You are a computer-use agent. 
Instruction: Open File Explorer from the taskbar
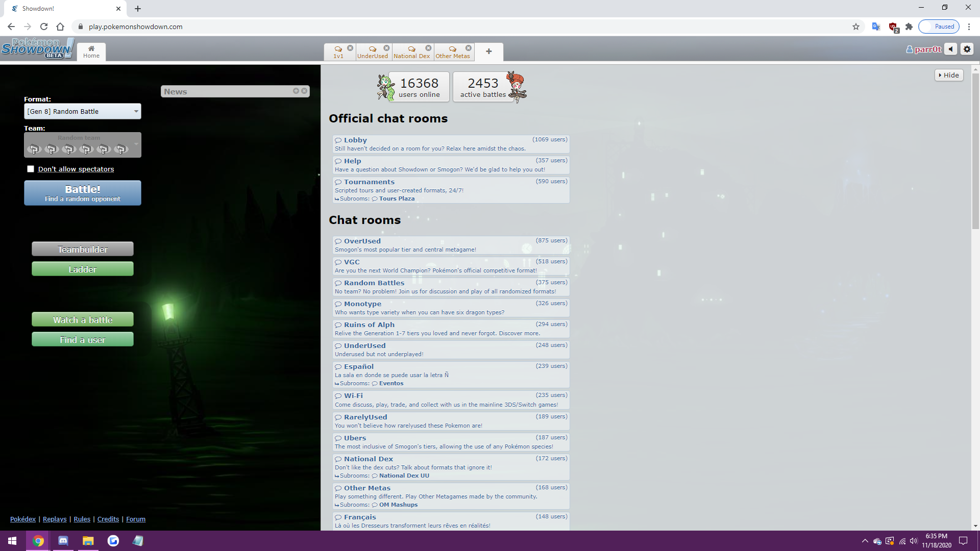coord(88,541)
